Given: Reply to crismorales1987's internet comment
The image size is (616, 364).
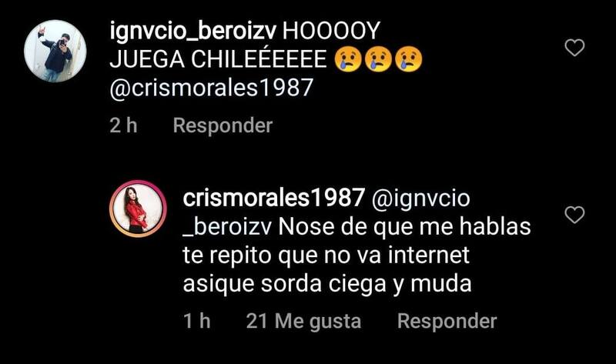Looking at the screenshot, I should 447,321.
